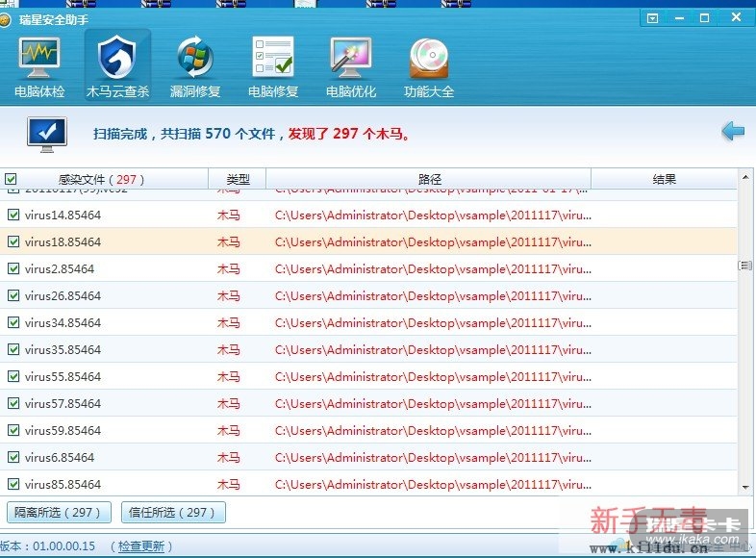
Task: Toggle select-all checkbox in 感染文件 header
Action: (x=11, y=179)
